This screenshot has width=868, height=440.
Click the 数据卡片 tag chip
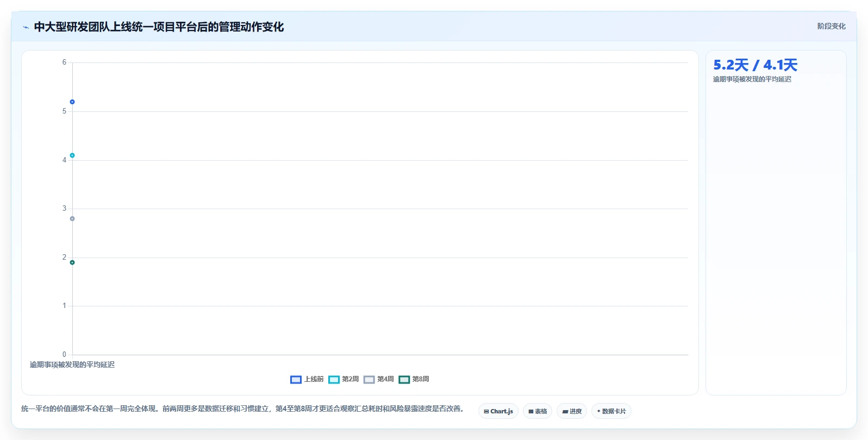point(611,411)
